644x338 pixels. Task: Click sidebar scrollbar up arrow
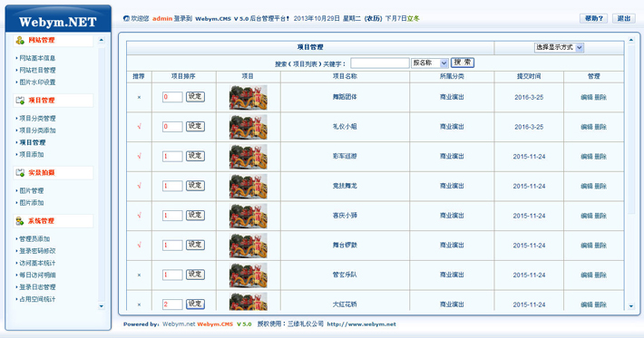(102, 40)
